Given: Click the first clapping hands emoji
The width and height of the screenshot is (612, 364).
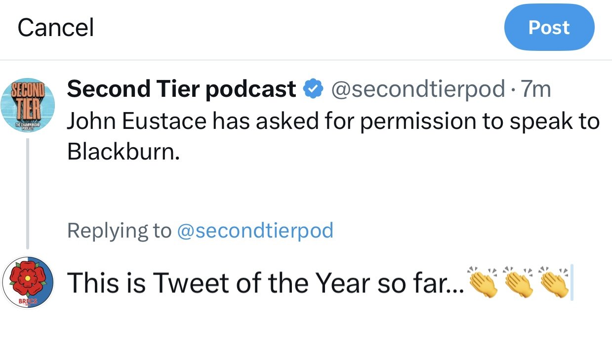Looking at the screenshot, I should pyautogui.click(x=483, y=283).
